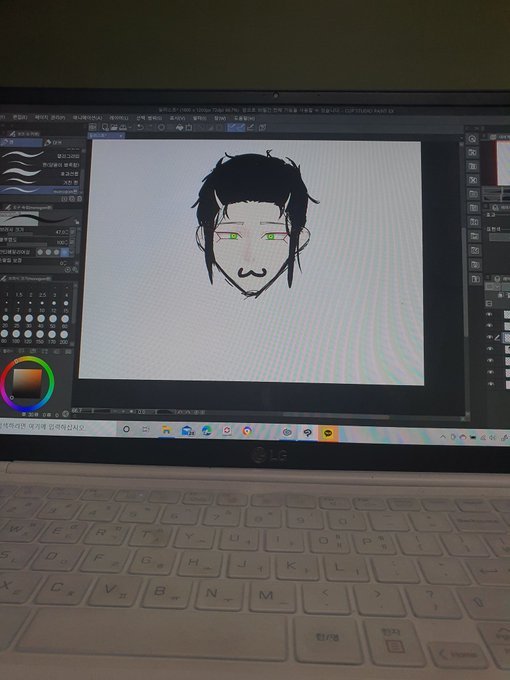Click the New canvas icon in command bar

tap(105, 127)
